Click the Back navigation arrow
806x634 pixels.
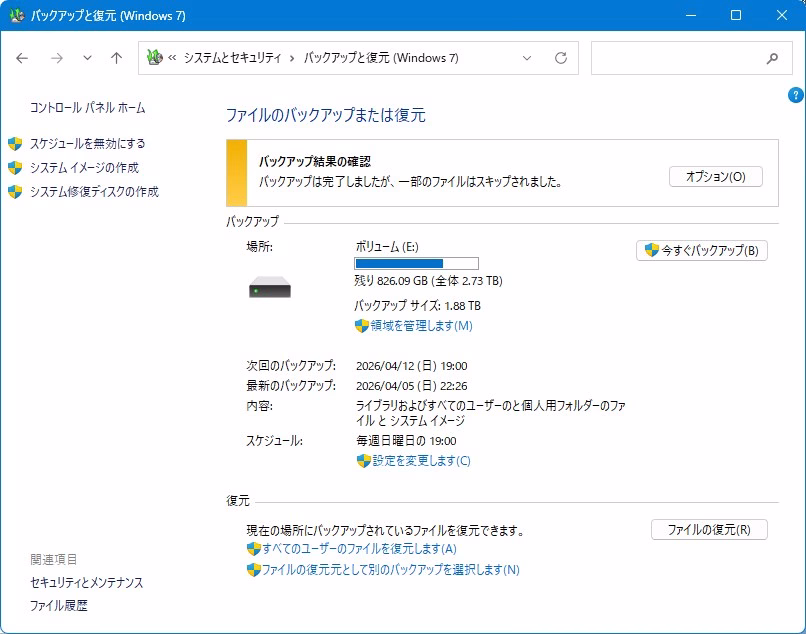click(22, 58)
